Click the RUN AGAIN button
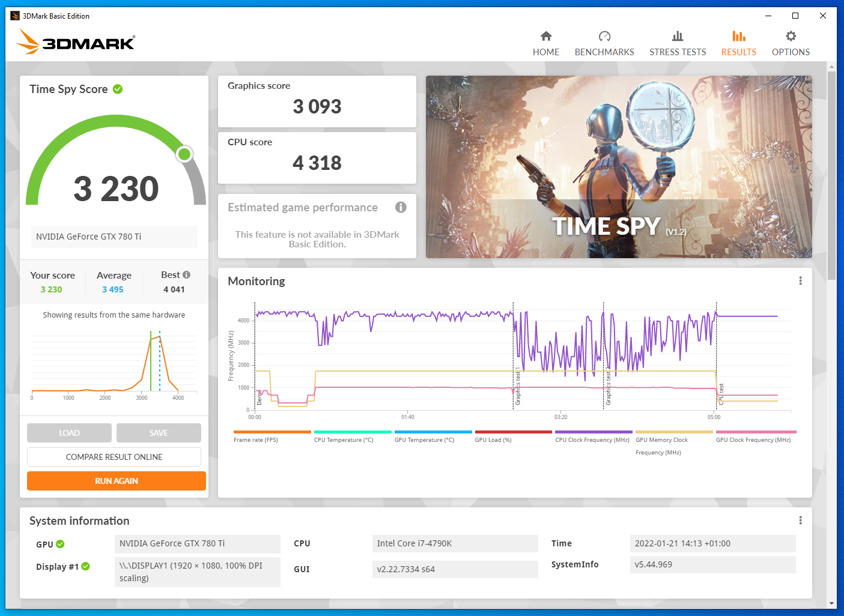 pyautogui.click(x=117, y=481)
